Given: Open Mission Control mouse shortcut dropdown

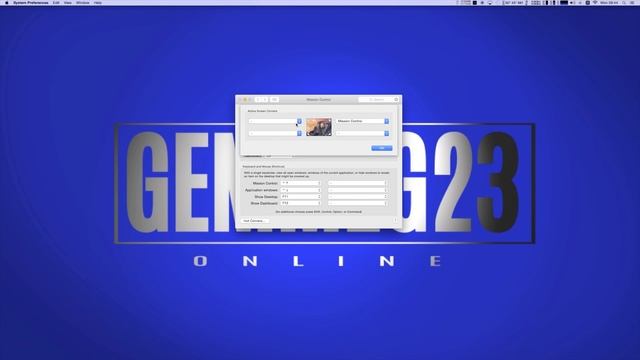Looking at the screenshot, I should (x=357, y=183).
